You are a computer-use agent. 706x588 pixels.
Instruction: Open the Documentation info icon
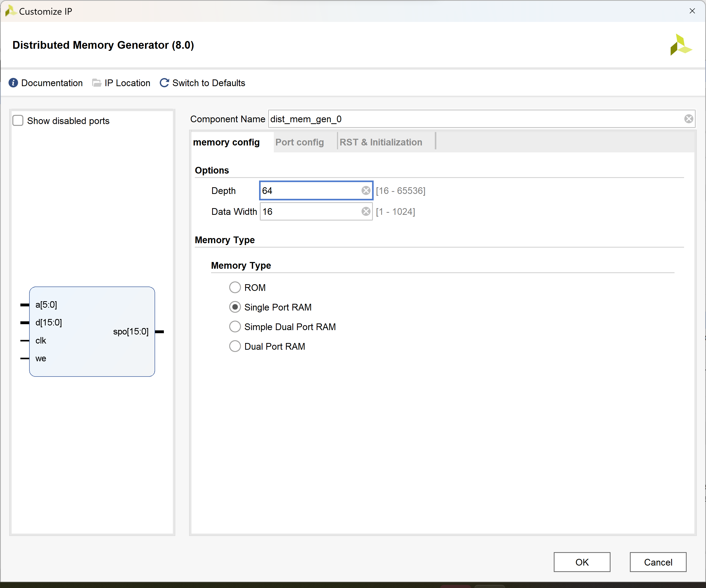tap(13, 83)
